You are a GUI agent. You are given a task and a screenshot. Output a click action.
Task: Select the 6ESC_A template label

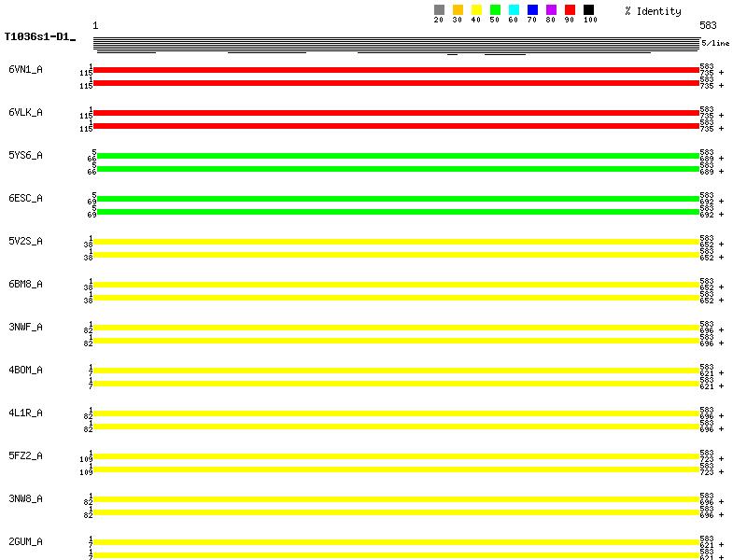click(25, 199)
